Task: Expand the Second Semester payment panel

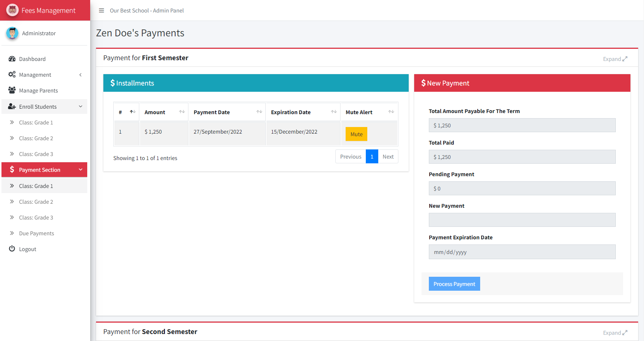Action: (x=615, y=332)
